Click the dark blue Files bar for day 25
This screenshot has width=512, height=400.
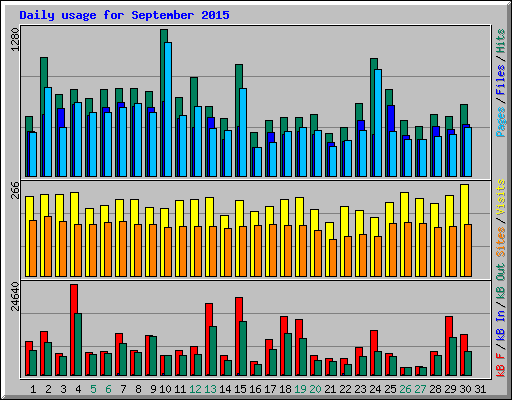click(391, 118)
